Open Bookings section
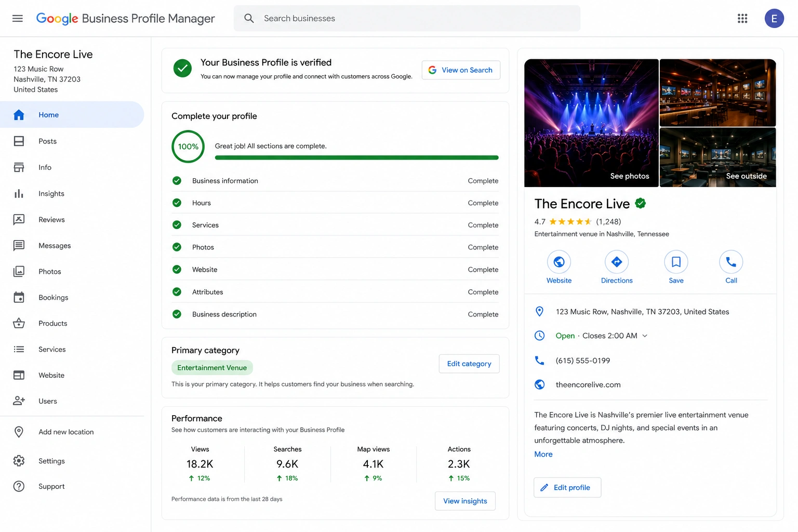Viewport: 798px width, 532px height. click(x=72, y=297)
